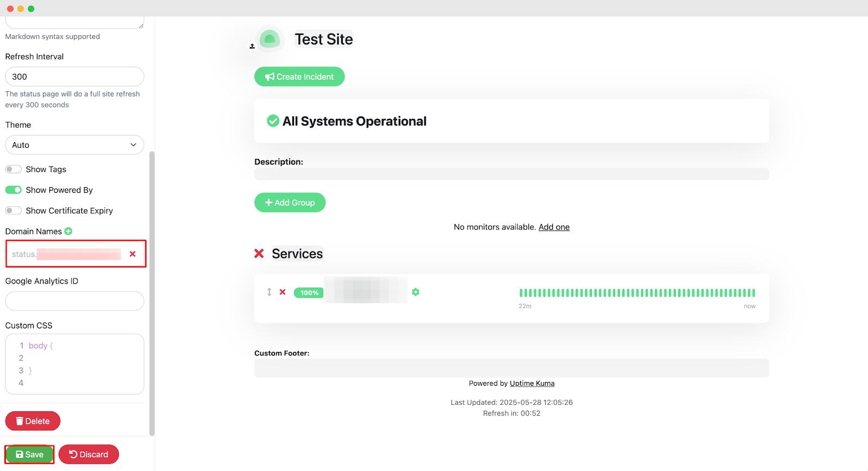Follow the Uptime Kuma link

pyautogui.click(x=532, y=383)
